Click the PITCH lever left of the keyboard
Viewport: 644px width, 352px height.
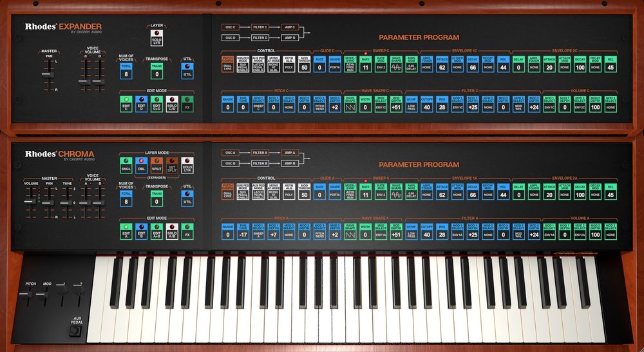click(x=26, y=294)
